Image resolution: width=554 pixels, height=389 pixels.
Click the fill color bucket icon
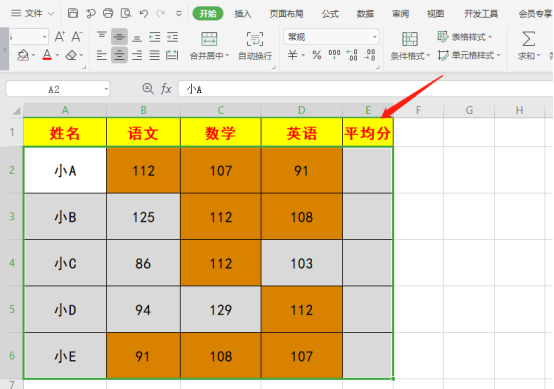point(23,55)
